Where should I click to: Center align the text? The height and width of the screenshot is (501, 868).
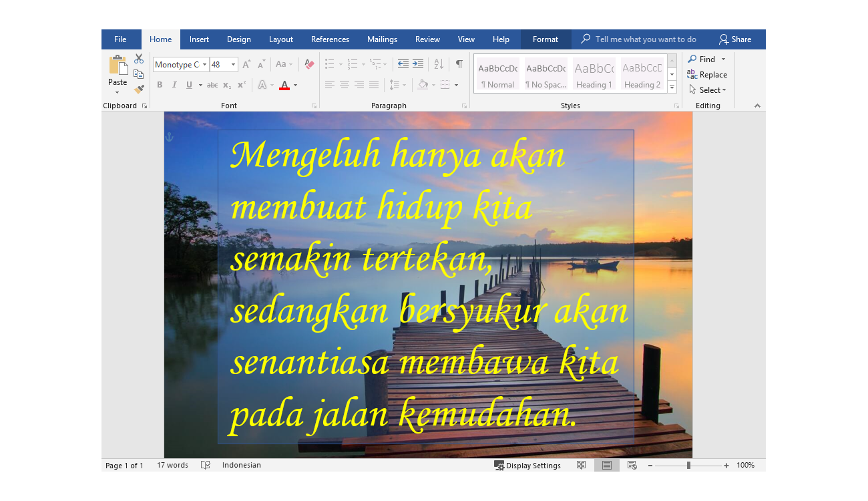[345, 85]
